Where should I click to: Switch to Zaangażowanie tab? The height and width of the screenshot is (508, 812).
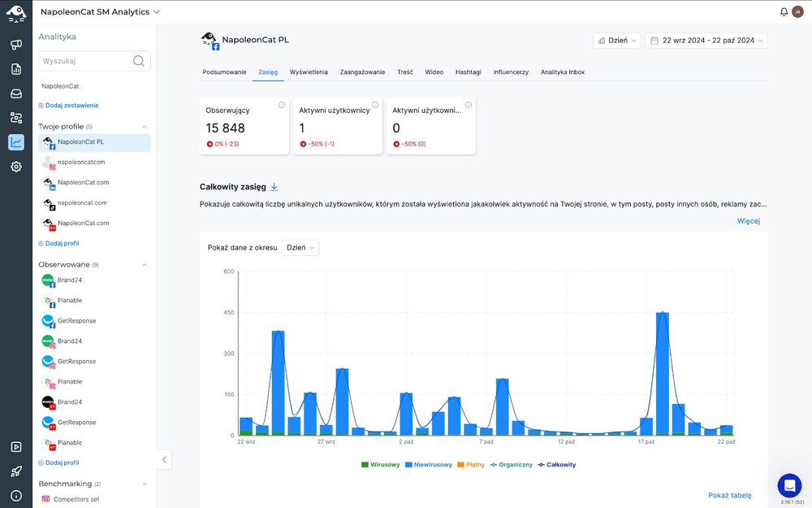point(362,72)
